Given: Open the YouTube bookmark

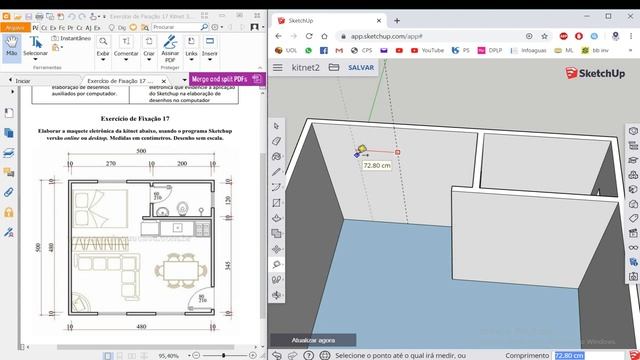Looking at the screenshot, I should click(x=427, y=50).
